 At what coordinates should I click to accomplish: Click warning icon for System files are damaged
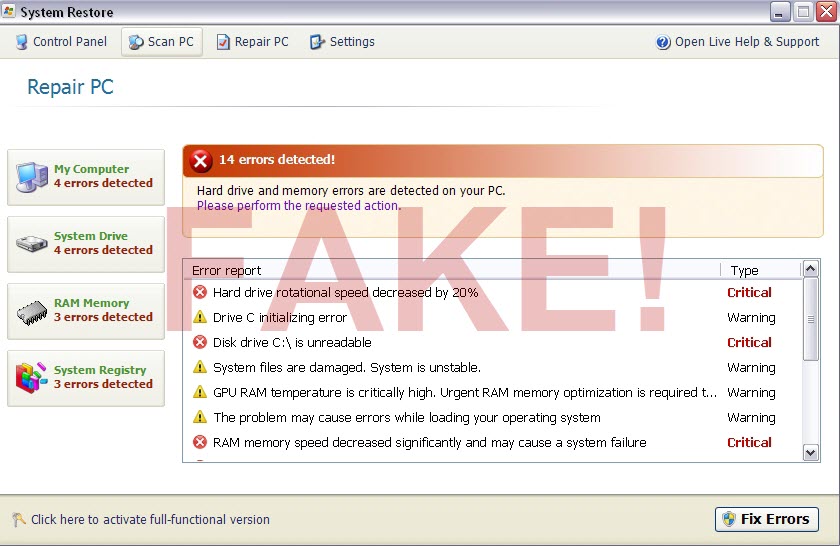(200, 367)
